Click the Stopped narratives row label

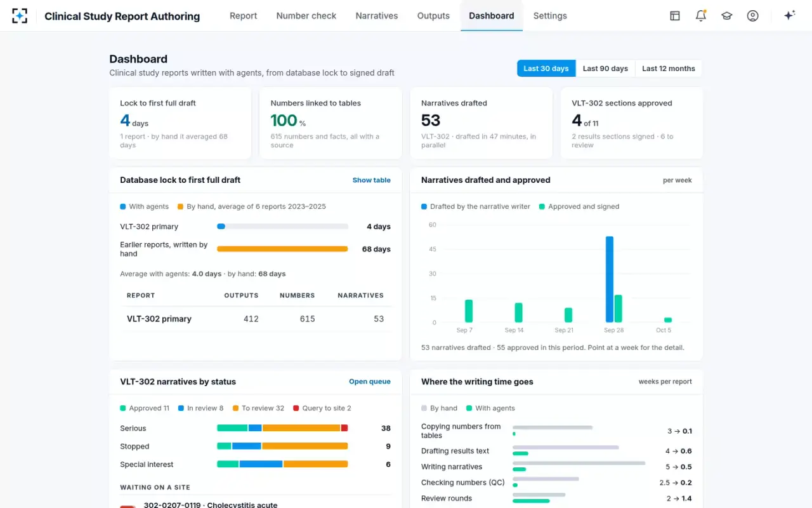[x=134, y=446]
